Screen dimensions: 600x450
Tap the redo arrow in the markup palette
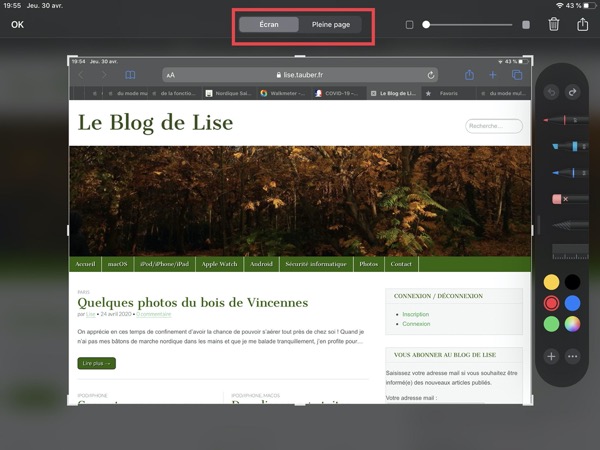(x=572, y=92)
